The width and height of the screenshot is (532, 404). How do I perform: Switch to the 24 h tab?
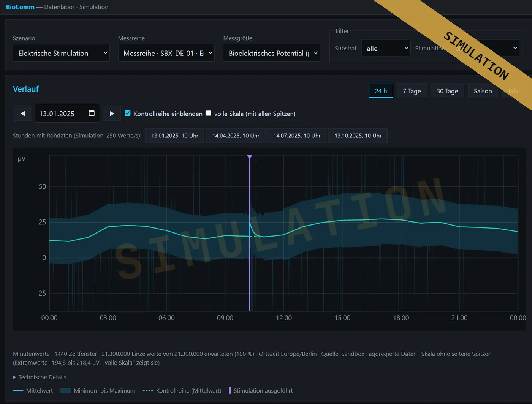pyautogui.click(x=381, y=91)
